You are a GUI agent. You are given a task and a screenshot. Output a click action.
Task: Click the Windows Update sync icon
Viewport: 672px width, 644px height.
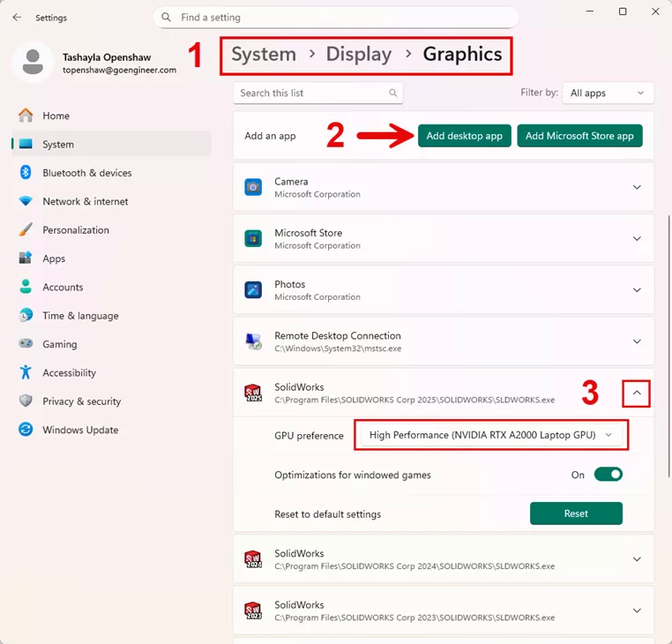[26, 430]
